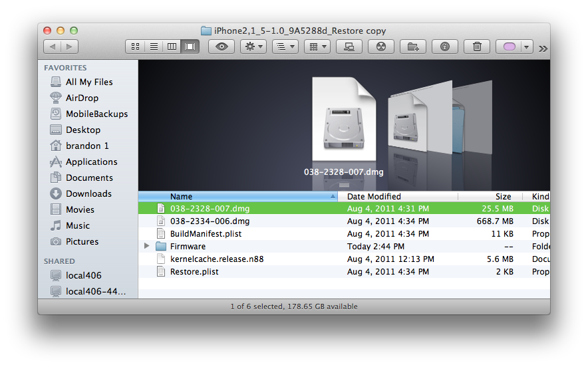Viewport: 588px width, 367px height.
Task: Open the label color dropdown arrow
Action: click(x=527, y=47)
